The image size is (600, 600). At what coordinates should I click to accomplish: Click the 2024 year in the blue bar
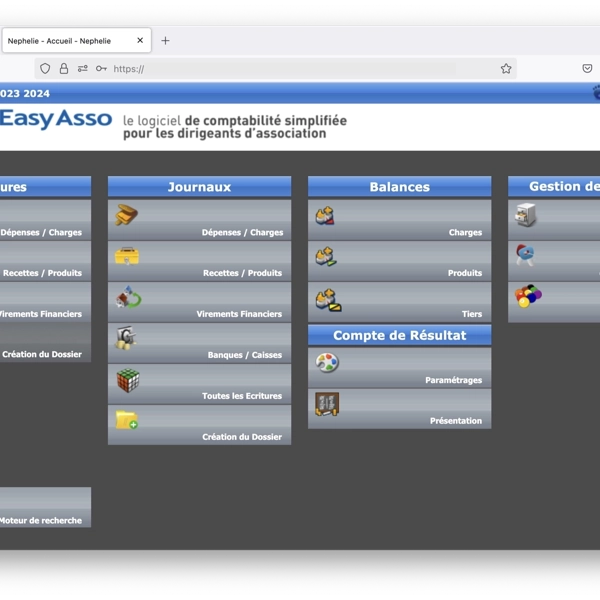click(37, 93)
